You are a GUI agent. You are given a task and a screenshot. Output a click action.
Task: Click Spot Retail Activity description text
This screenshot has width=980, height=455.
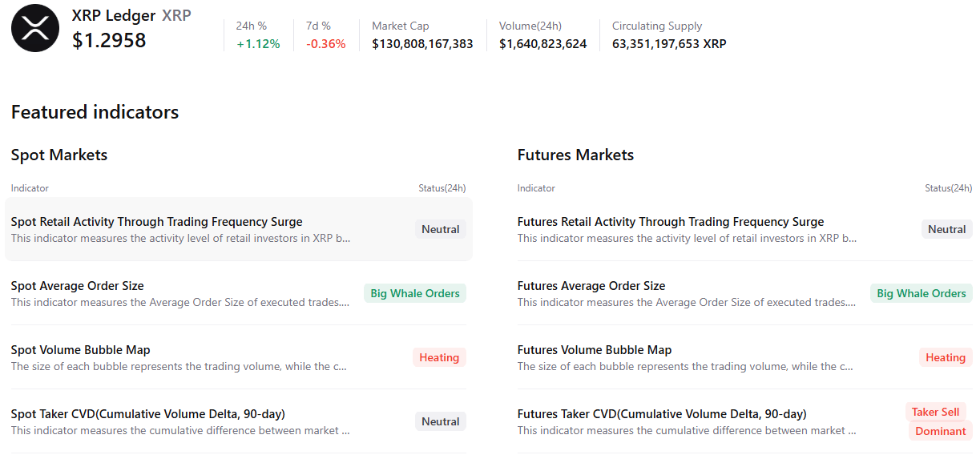(180, 239)
